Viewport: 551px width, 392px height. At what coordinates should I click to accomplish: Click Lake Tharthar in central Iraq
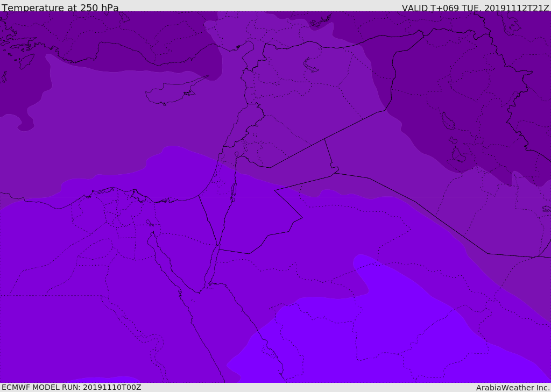(x=448, y=122)
